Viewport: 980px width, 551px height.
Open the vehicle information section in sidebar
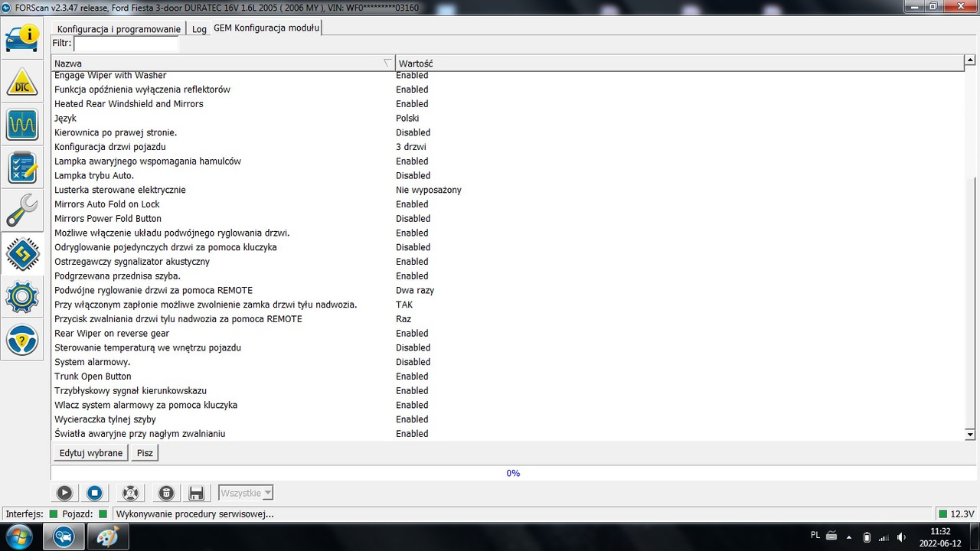point(22,37)
